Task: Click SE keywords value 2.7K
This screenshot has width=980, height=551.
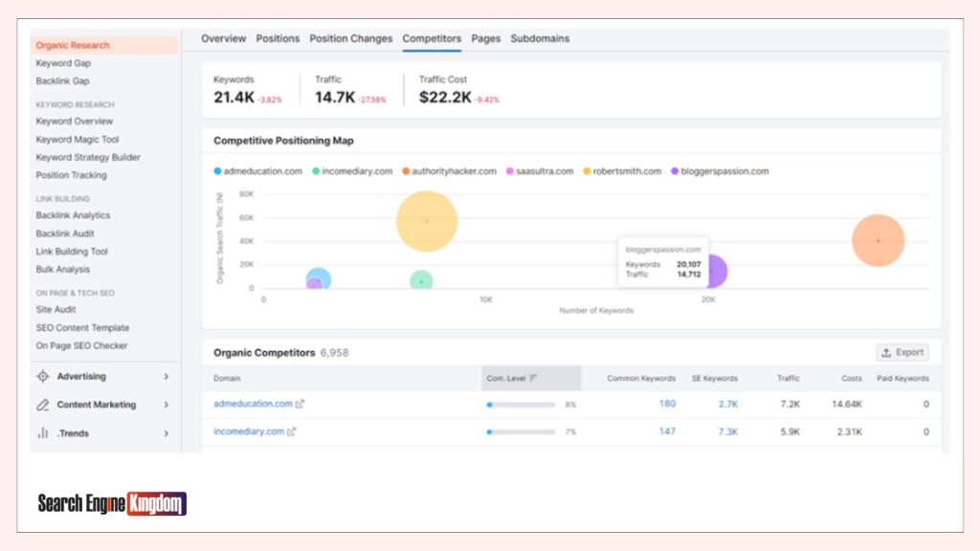Action: point(727,405)
